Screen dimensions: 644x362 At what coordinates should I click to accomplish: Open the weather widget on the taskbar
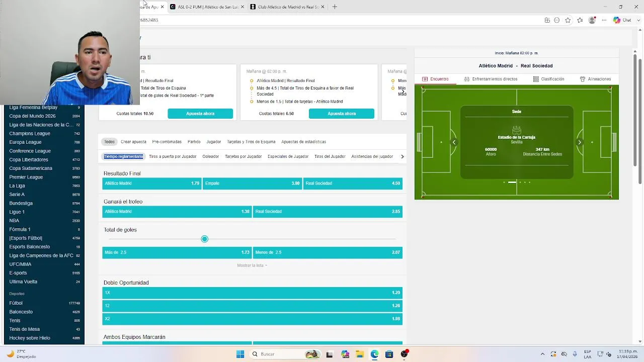pyautogui.click(x=21, y=354)
